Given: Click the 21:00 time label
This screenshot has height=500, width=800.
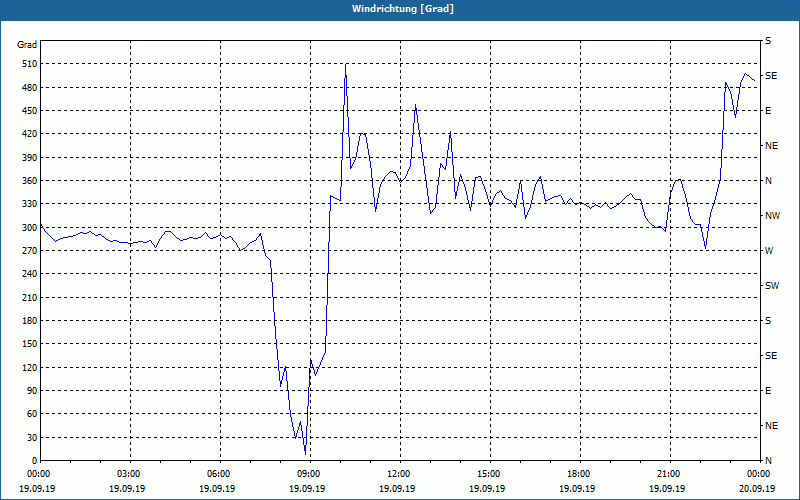Looking at the screenshot, I should (x=667, y=474).
